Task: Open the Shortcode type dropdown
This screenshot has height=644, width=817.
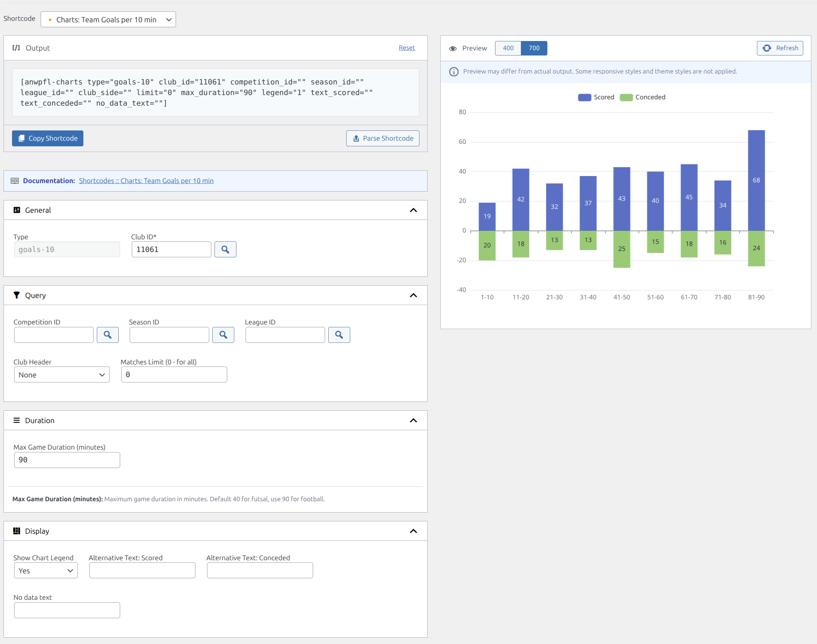Action: tap(108, 19)
